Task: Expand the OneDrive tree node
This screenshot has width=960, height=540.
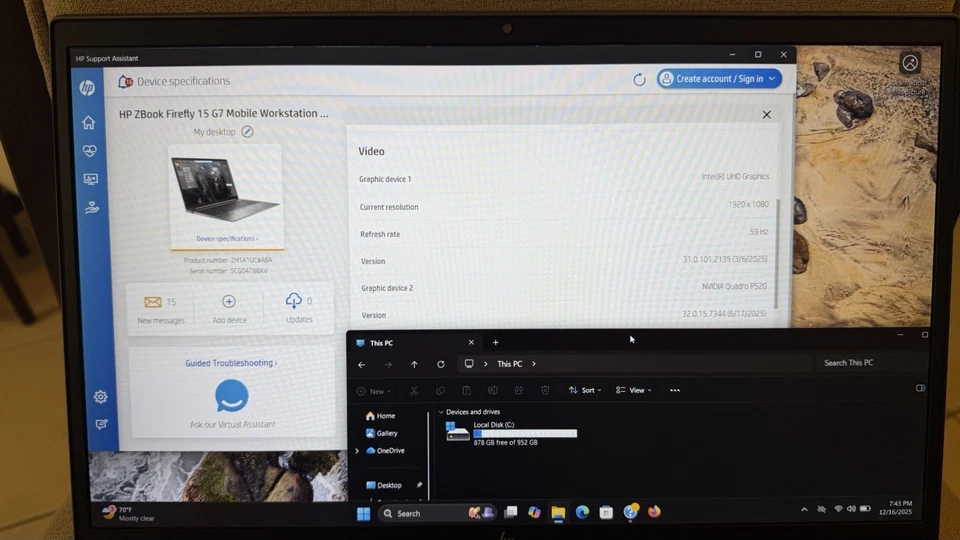Action: click(357, 451)
